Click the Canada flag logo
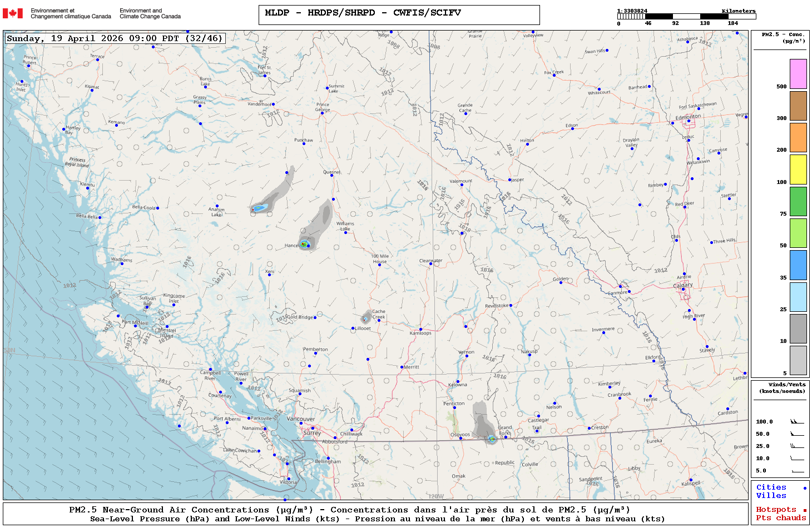The image size is (812, 528). coord(13,13)
